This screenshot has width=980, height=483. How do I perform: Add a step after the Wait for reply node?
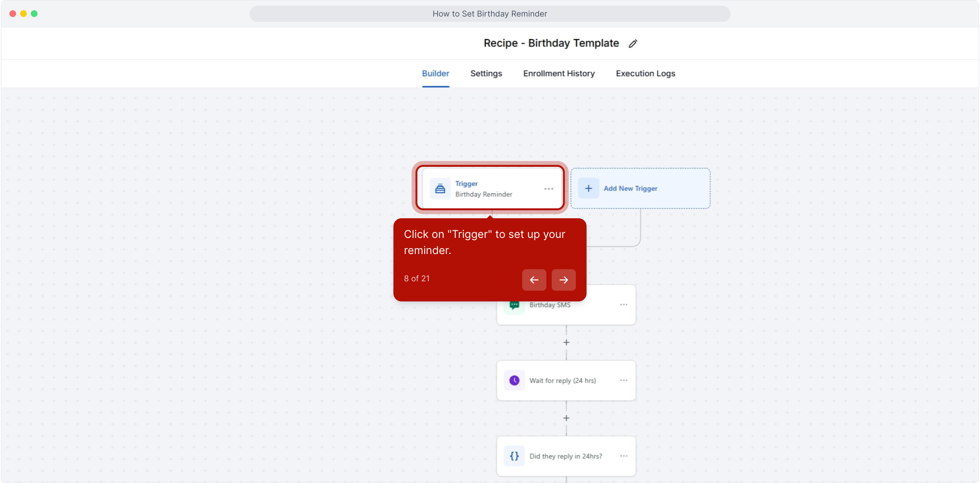pyautogui.click(x=566, y=418)
